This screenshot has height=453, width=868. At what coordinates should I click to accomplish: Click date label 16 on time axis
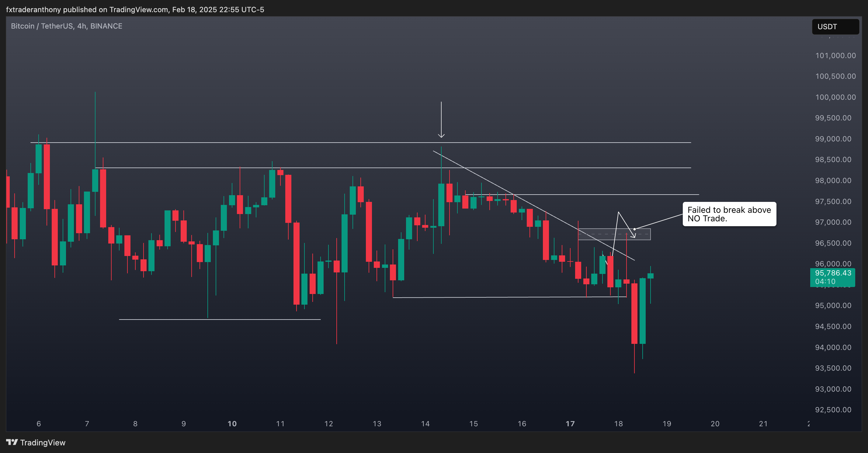tap(522, 424)
